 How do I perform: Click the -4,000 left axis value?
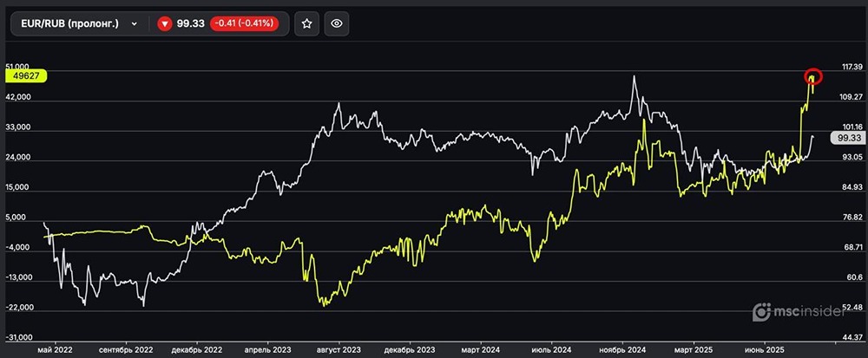(x=17, y=247)
